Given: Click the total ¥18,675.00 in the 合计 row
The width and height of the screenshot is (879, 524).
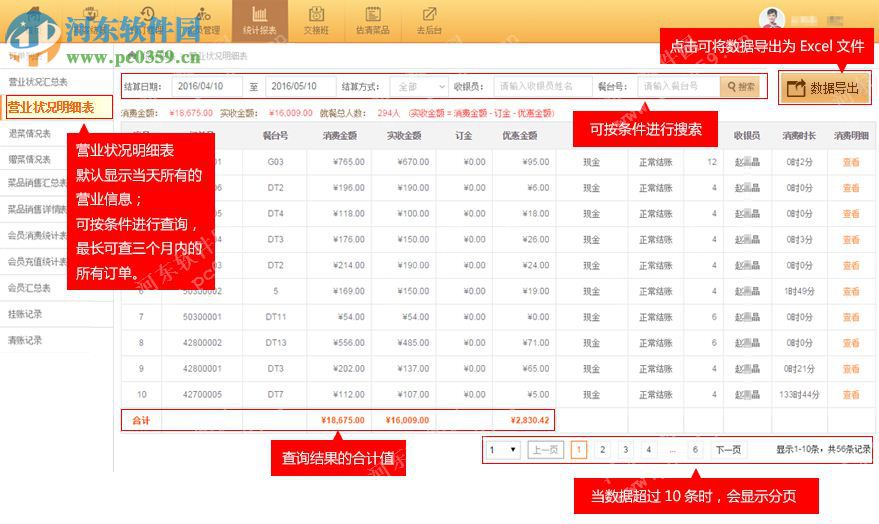Looking at the screenshot, I should click(x=343, y=420).
